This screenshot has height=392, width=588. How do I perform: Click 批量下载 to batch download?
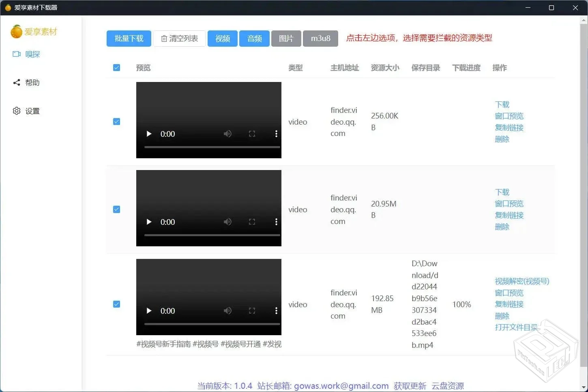[129, 38]
